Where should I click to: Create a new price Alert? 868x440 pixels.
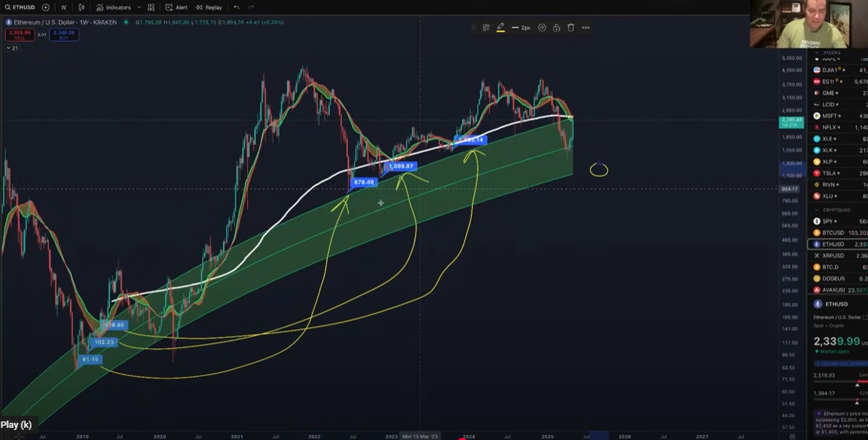click(x=176, y=7)
